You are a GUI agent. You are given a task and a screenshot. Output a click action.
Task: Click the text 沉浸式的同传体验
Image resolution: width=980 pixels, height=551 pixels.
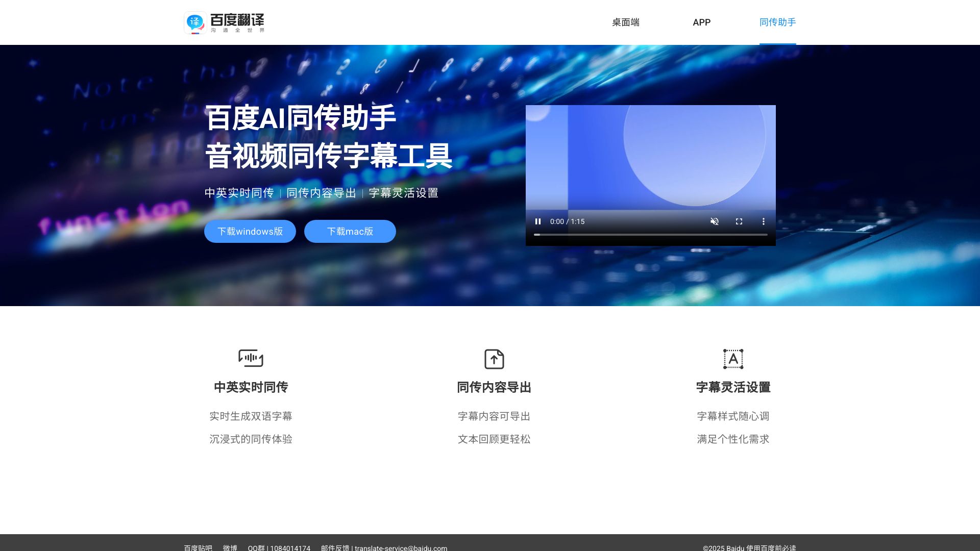click(x=251, y=439)
